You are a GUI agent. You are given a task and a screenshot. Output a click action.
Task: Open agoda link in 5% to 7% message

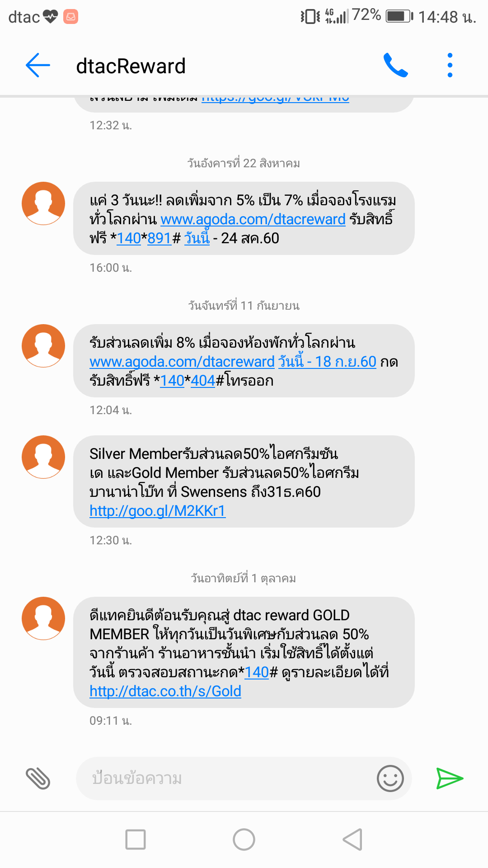click(x=253, y=219)
